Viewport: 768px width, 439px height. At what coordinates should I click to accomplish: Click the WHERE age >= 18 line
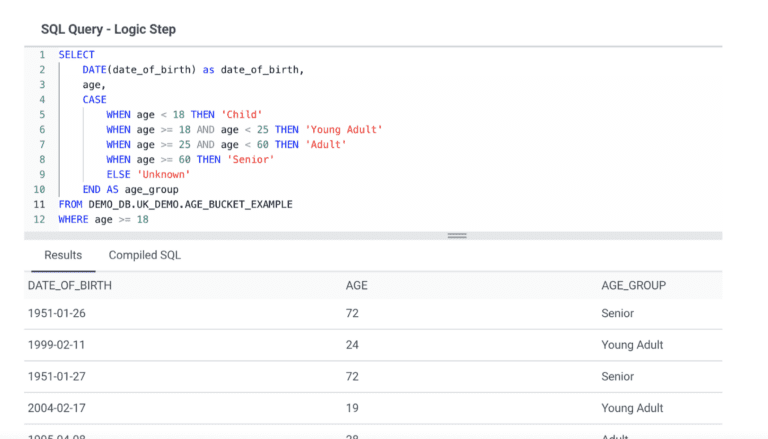click(103, 219)
